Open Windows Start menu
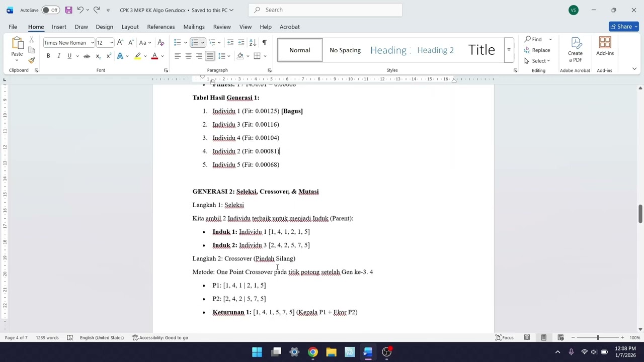 (x=257, y=352)
